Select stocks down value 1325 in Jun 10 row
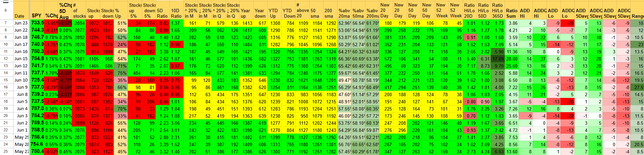The width and height of the screenshot is (644, 155). [107, 80]
